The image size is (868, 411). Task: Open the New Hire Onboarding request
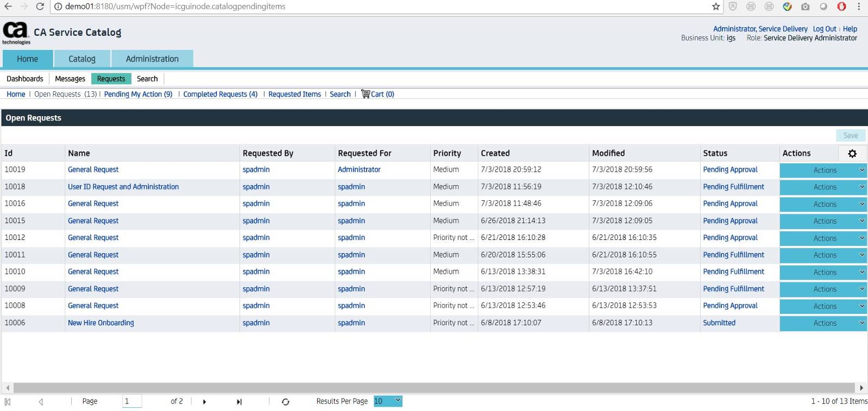[x=101, y=323]
